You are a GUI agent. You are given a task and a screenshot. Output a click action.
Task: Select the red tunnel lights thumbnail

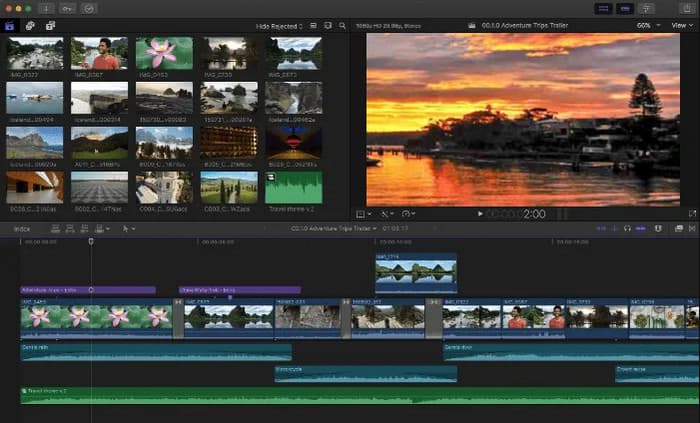click(293, 143)
